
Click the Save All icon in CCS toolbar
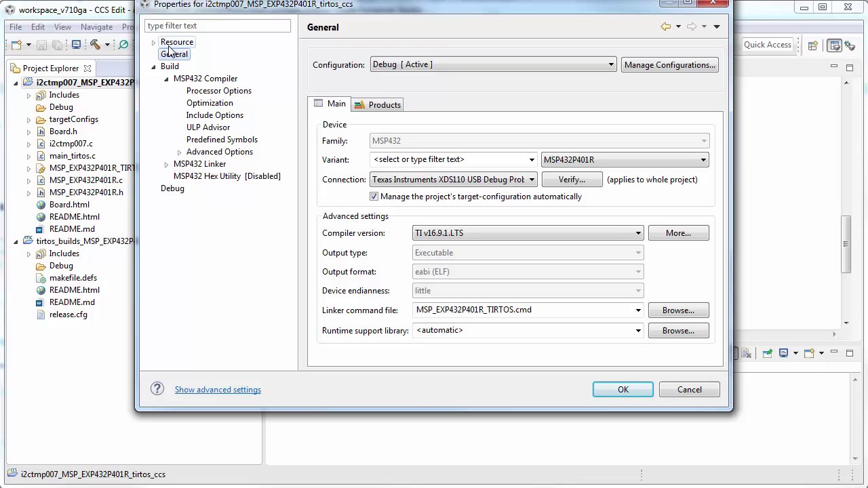(x=58, y=45)
